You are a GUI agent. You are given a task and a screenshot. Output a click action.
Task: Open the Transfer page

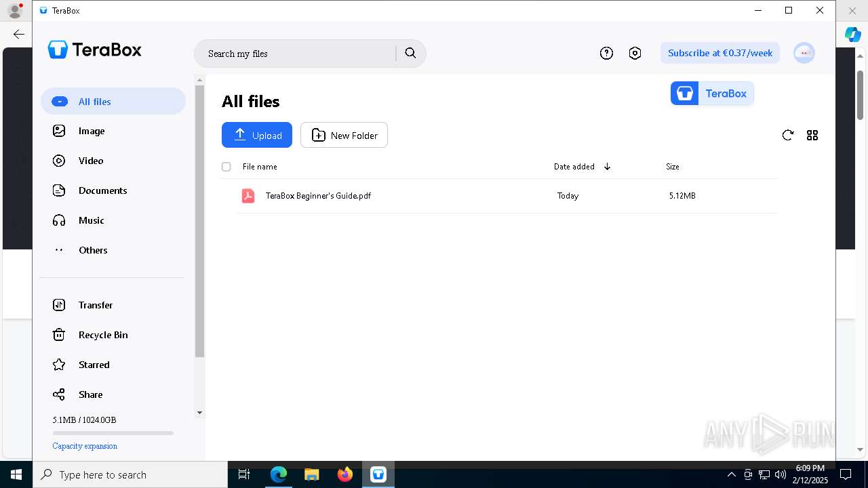pos(113,305)
